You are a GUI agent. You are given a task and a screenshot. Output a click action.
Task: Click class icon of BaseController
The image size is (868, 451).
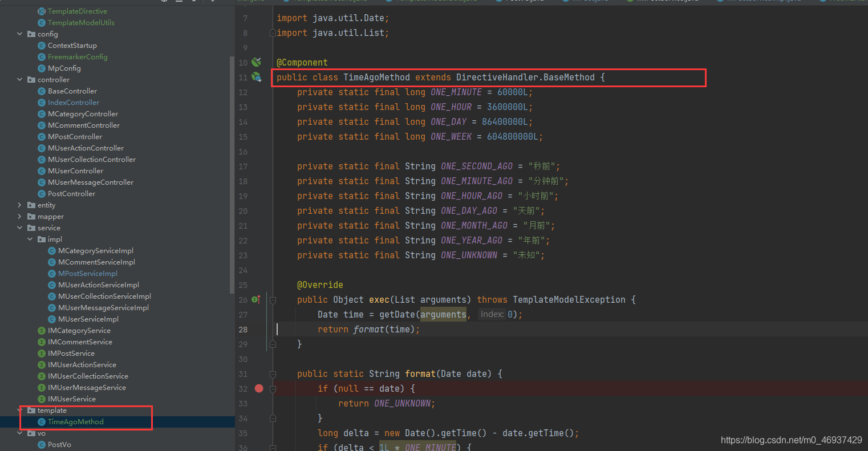coord(42,91)
